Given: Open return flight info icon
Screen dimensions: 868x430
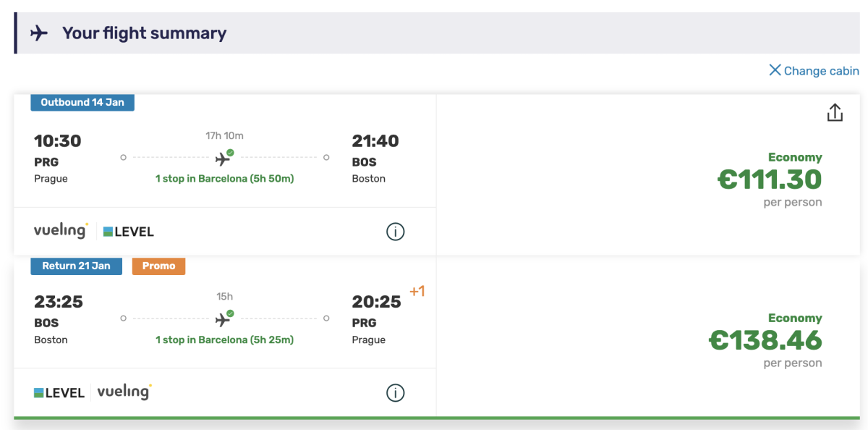Looking at the screenshot, I should [395, 393].
